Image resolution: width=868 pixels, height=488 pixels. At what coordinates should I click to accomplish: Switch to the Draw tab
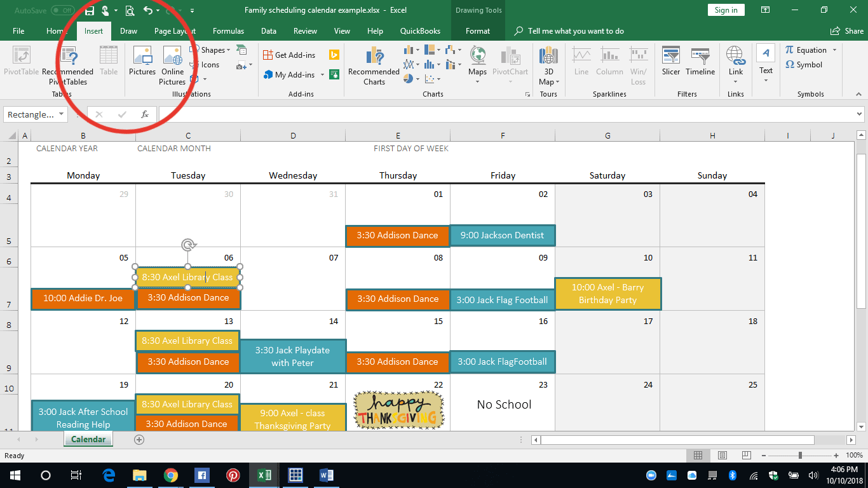(128, 30)
